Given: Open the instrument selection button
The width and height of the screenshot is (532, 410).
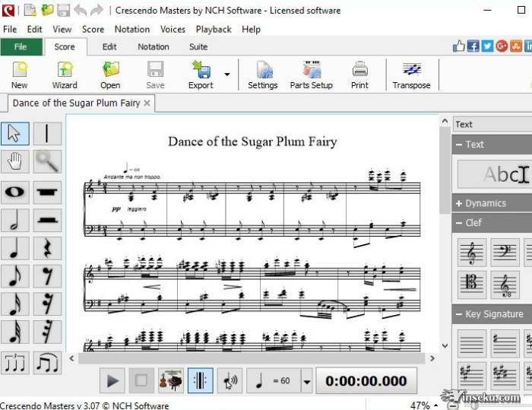Looking at the screenshot, I should point(171,381).
